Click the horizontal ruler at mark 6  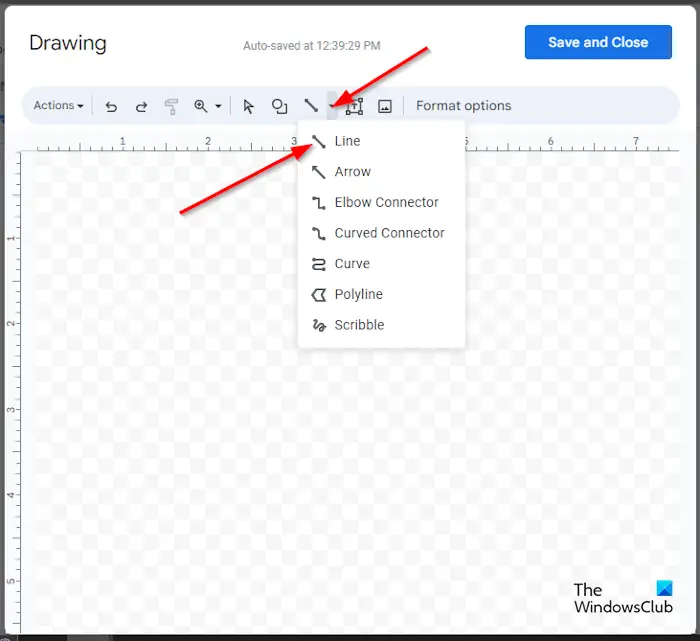[x=550, y=142]
